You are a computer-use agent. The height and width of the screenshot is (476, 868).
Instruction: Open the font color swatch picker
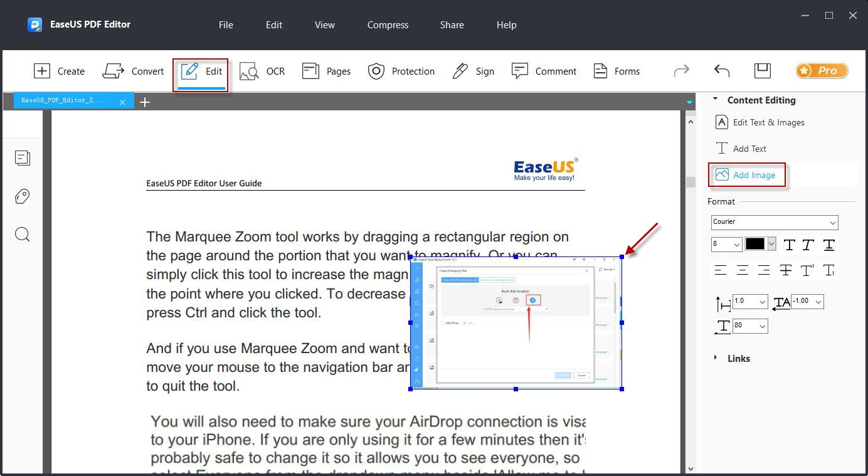[771, 245]
